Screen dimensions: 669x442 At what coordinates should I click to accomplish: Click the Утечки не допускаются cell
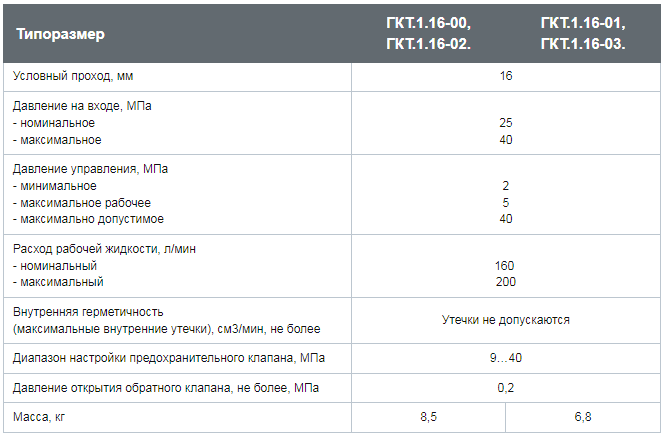tap(506, 320)
